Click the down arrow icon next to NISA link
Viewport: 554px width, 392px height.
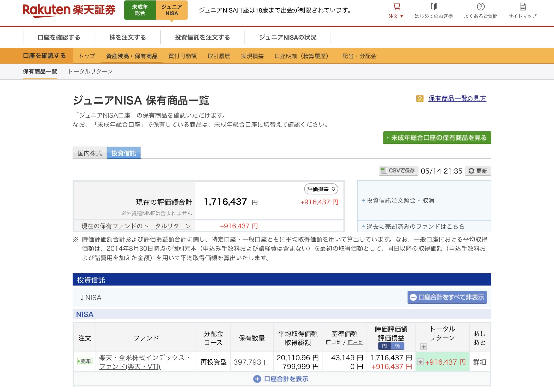82,298
